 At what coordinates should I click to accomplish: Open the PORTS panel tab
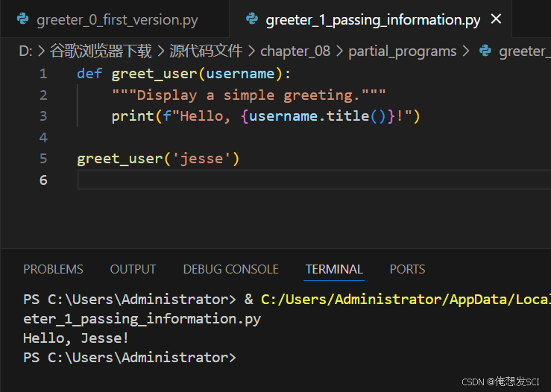(407, 270)
